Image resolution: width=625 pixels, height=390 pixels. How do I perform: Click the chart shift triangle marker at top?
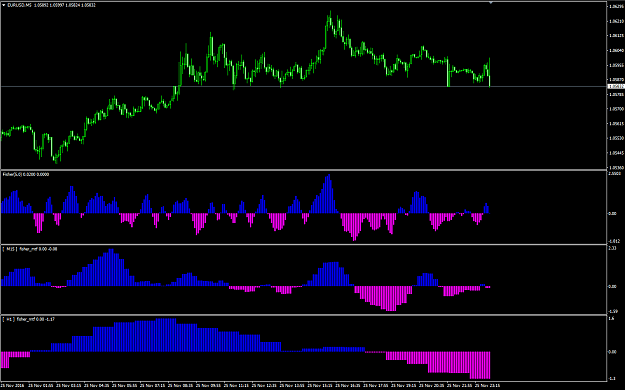coord(491,3)
